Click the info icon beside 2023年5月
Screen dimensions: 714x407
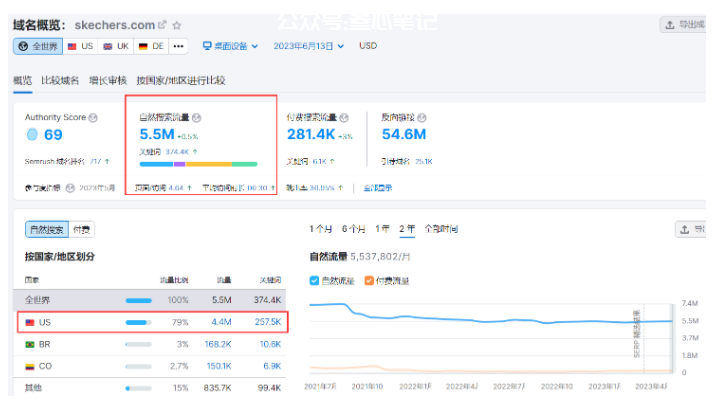click(x=70, y=188)
